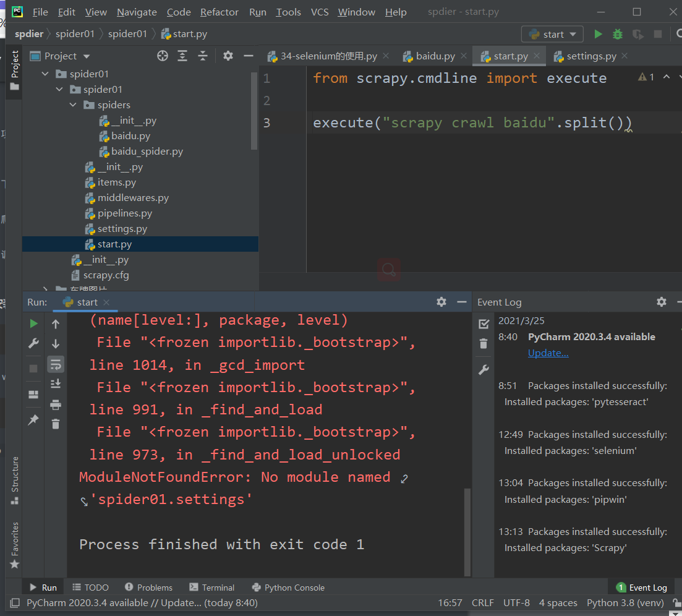682x616 pixels.
Task: Click the warning indicator in the editor corner
Action: coord(646,77)
